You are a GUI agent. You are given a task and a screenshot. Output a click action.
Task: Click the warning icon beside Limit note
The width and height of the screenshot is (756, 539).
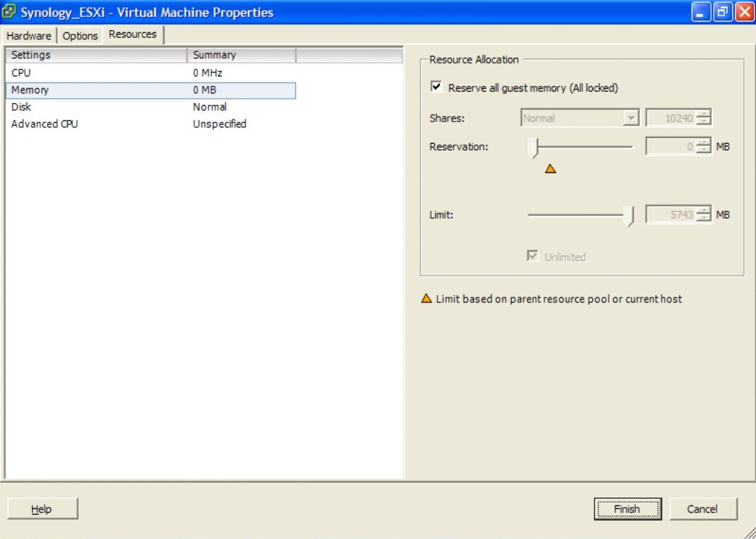[426, 298]
